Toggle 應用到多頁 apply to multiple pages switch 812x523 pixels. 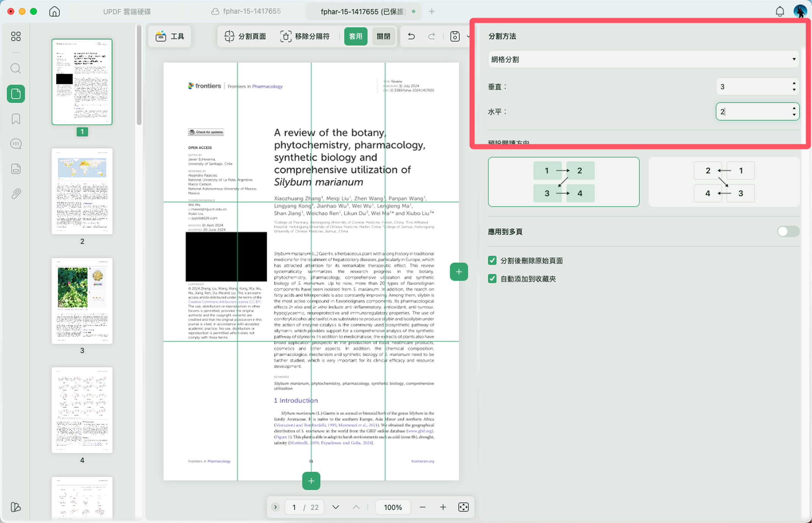(788, 232)
